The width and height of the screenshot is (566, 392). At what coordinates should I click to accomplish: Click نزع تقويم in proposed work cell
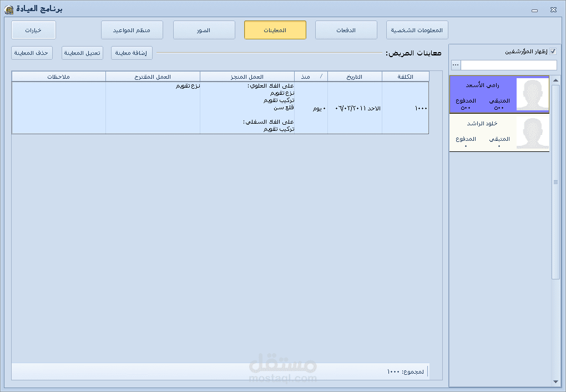point(188,86)
